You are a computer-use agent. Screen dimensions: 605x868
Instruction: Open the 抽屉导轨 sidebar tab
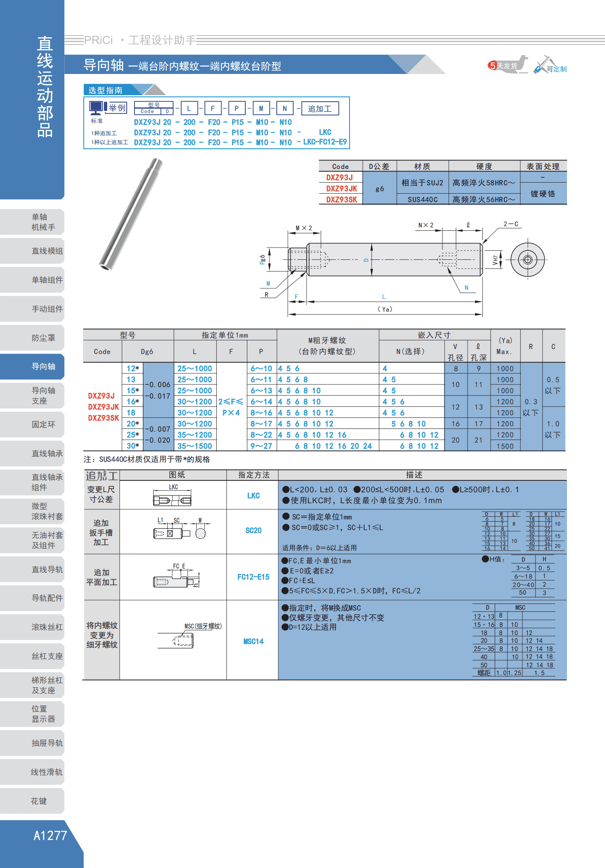[x=32, y=743]
